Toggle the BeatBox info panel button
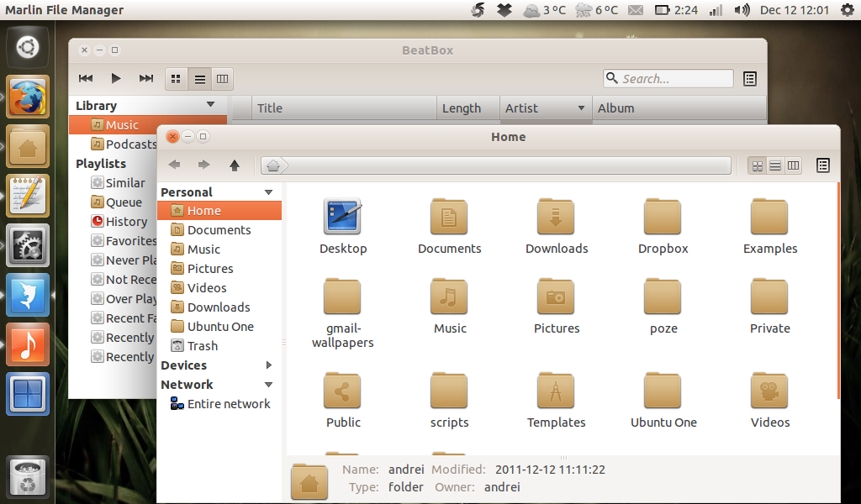The width and height of the screenshot is (861, 504). 749,78
